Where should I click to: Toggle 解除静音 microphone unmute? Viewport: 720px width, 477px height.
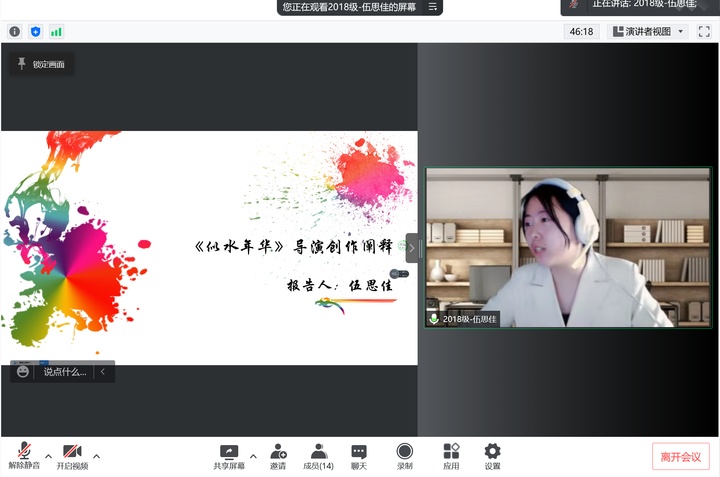coord(24,456)
